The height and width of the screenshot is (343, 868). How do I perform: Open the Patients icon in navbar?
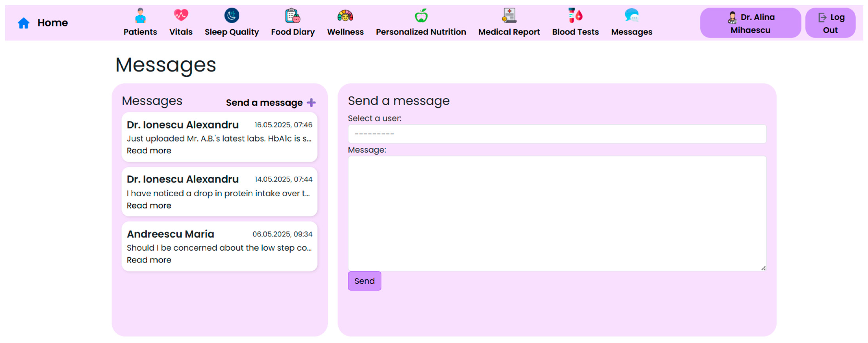[x=140, y=16]
